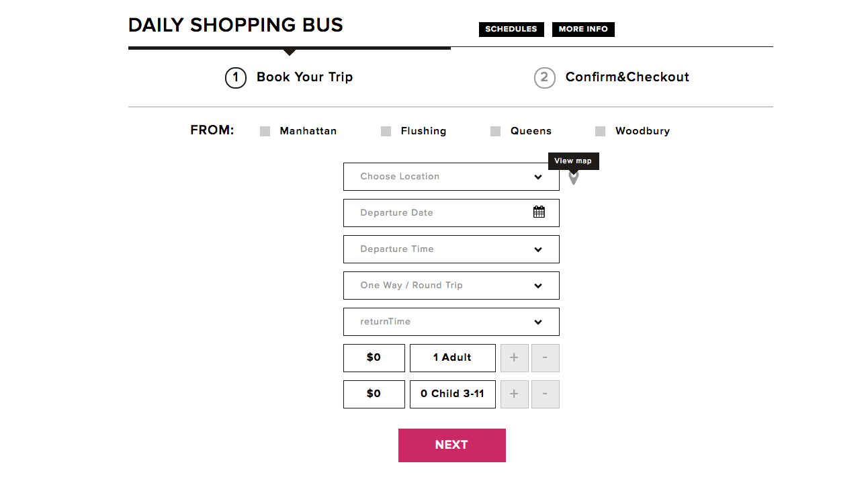Go to Book Your Trip step
Viewport: 868px width, 477px height.
289,77
